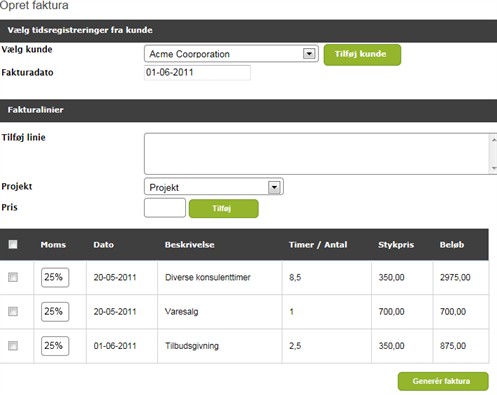Click the Stykpris 700,00 cell in Varesalg row

point(402,312)
